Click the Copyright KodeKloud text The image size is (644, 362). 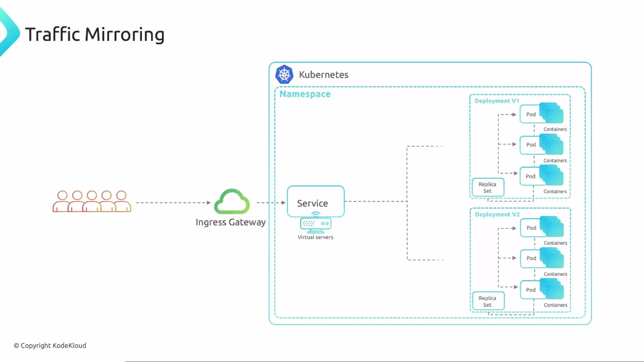pyautogui.click(x=50, y=346)
